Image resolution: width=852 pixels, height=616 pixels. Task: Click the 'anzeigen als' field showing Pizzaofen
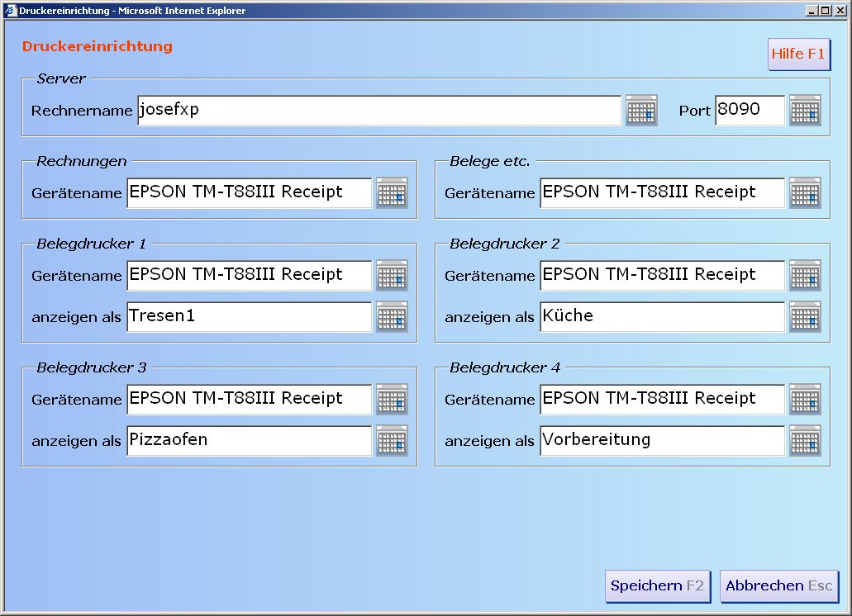(x=249, y=441)
